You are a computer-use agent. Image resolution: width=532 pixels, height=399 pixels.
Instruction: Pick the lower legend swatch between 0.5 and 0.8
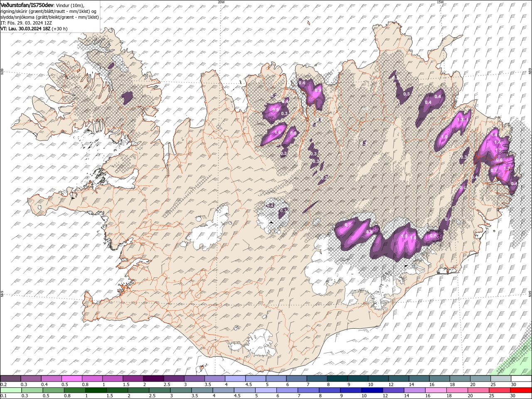click(x=53, y=390)
